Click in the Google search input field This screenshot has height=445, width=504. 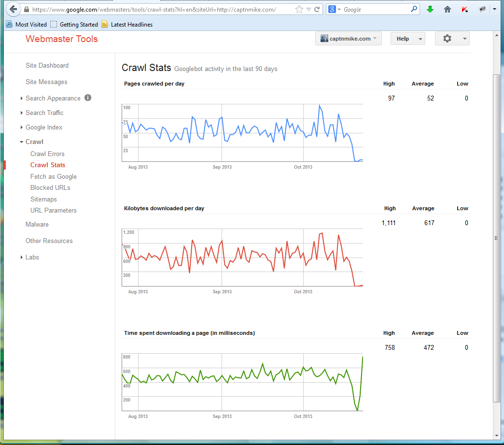(374, 9)
